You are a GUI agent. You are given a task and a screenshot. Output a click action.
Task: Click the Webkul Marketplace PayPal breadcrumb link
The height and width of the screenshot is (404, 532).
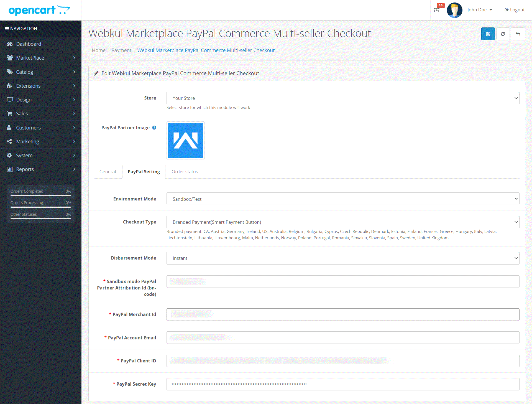click(x=206, y=50)
